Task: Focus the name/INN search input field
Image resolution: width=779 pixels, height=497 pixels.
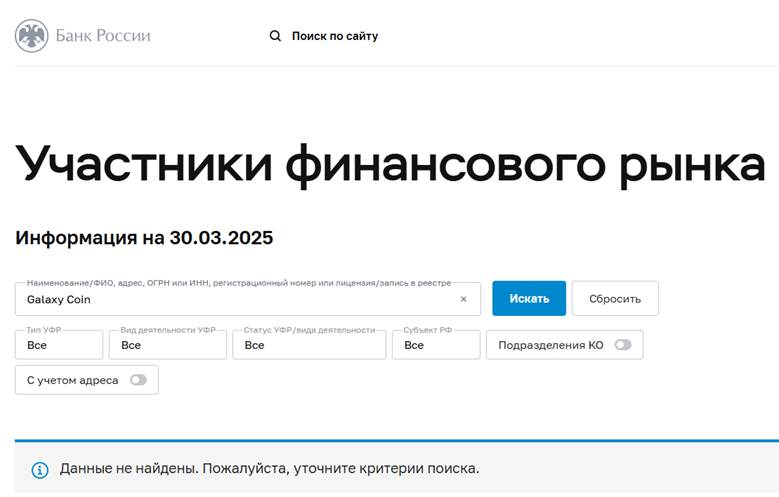Action: coord(248,299)
